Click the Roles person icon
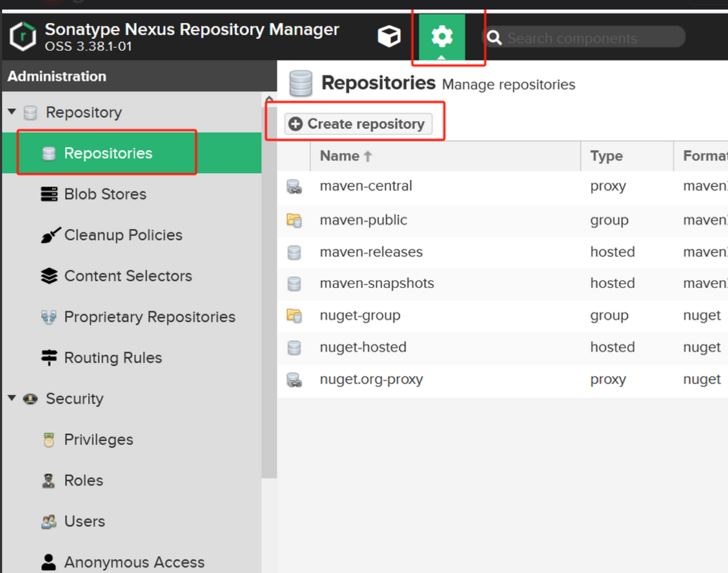Screen dimensions: 728x573 pos(49,481)
